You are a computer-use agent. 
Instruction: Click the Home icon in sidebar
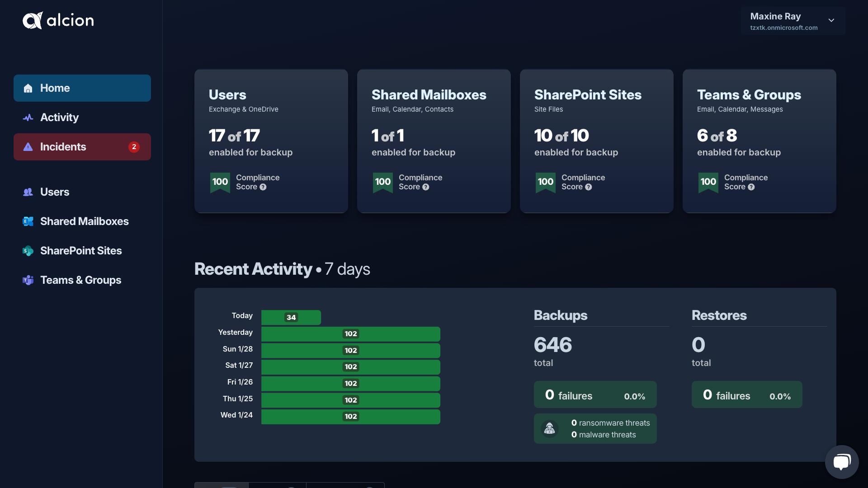[x=28, y=88]
